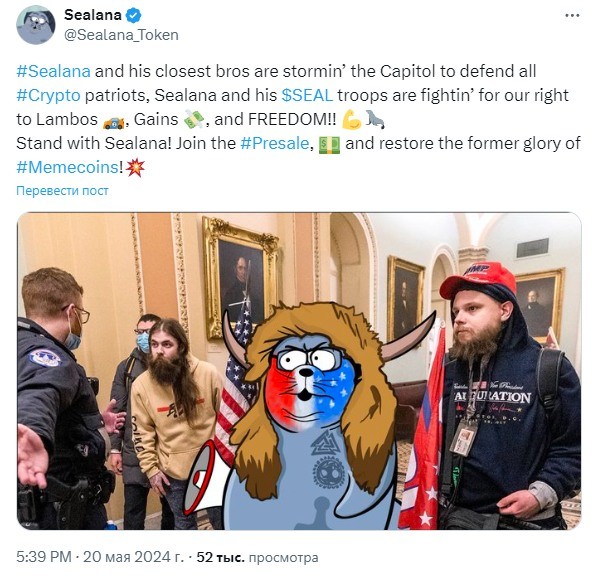Click the seal emoji after FREEDOM
Viewport: 595px width, 581px height.
(x=375, y=120)
